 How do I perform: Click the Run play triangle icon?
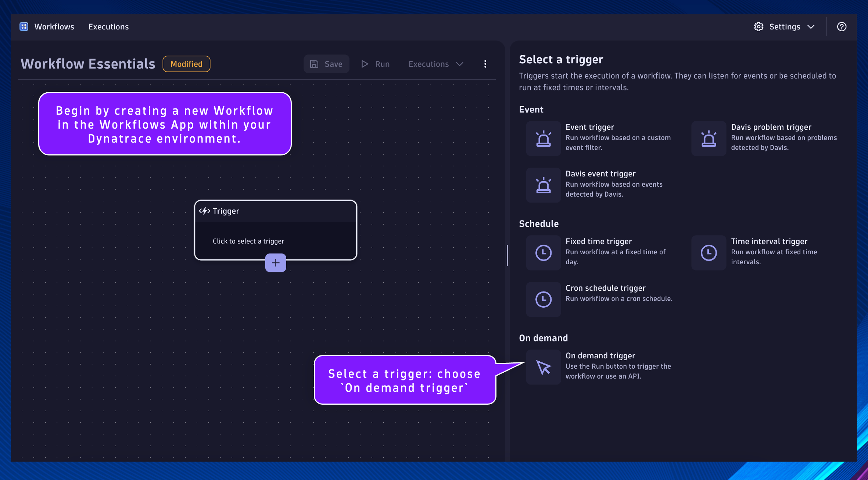(365, 64)
